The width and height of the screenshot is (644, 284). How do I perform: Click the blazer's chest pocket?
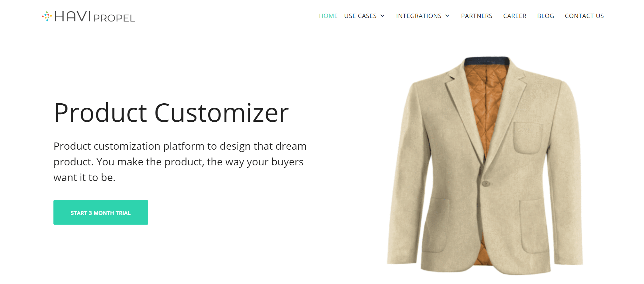[528, 138]
